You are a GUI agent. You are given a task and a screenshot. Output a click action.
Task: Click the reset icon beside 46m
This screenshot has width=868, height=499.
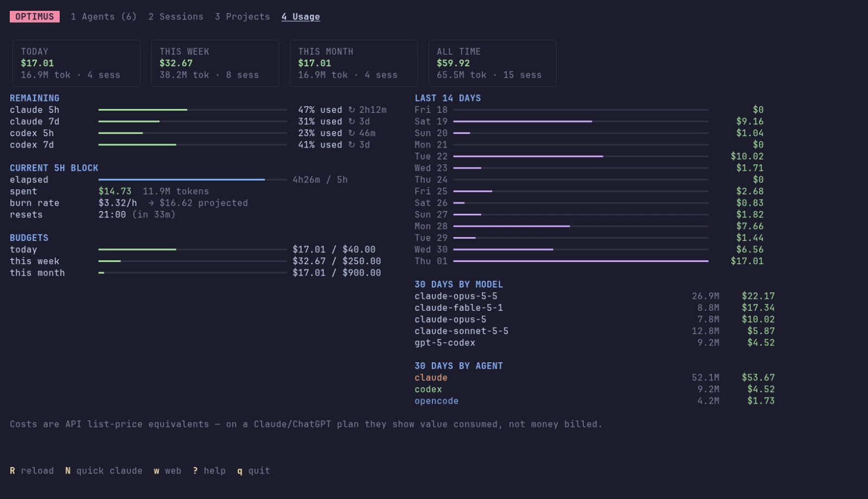[x=351, y=133]
